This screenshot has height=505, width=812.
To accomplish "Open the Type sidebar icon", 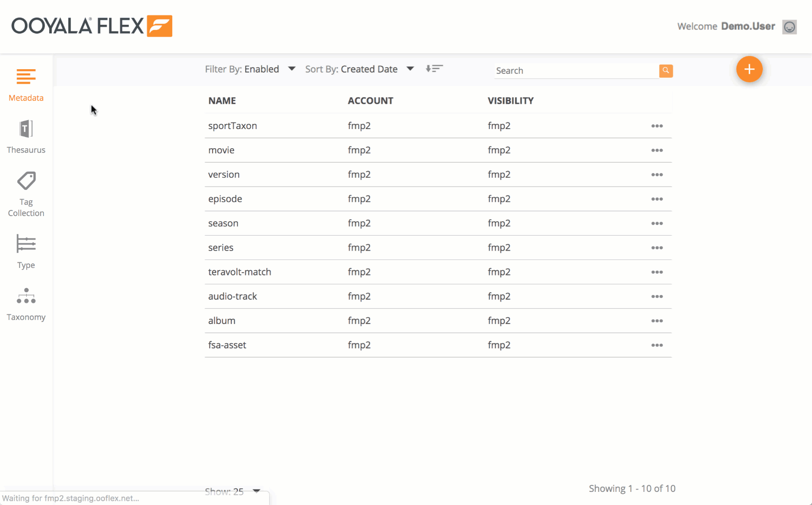I will (26, 244).
